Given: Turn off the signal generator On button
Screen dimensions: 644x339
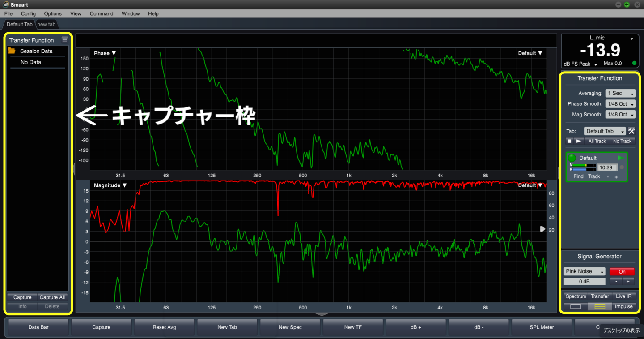Looking at the screenshot, I should [622, 271].
